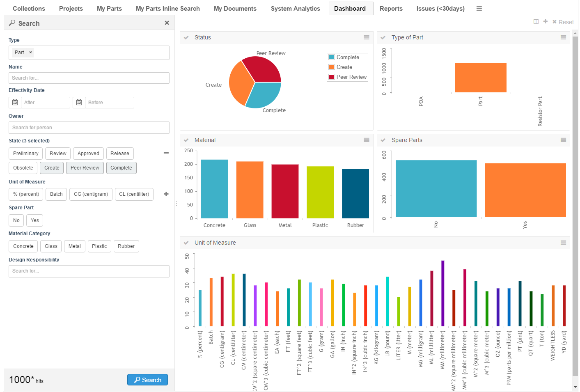Open the Reports tab
Viewport: 580px width, 392px height.
click(x=391, y=9)
